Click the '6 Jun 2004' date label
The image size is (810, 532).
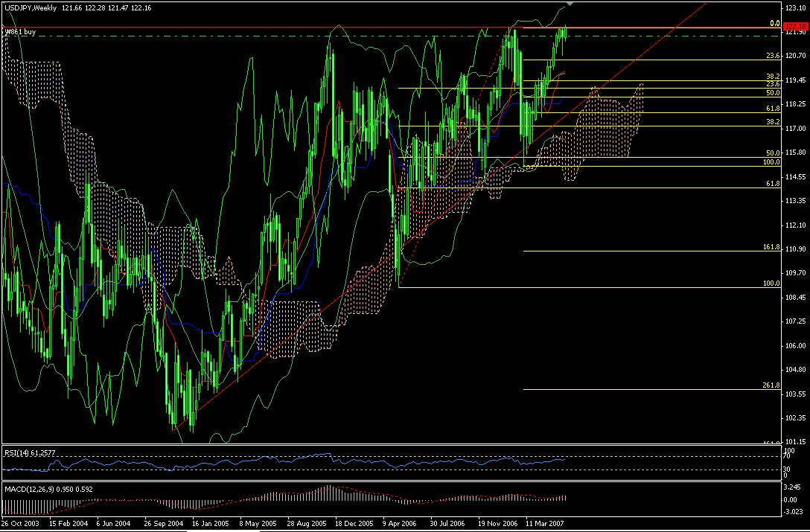coord(112,523)
